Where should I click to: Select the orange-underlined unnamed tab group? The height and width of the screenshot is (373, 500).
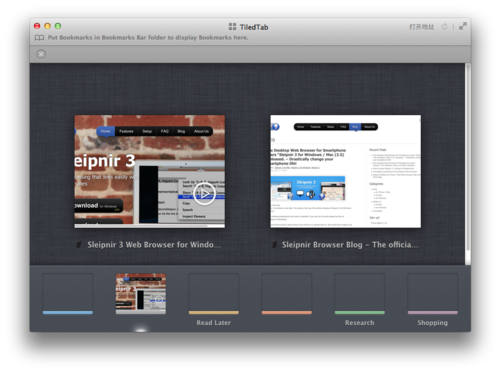pyautogui.click(x=287, y=294)
